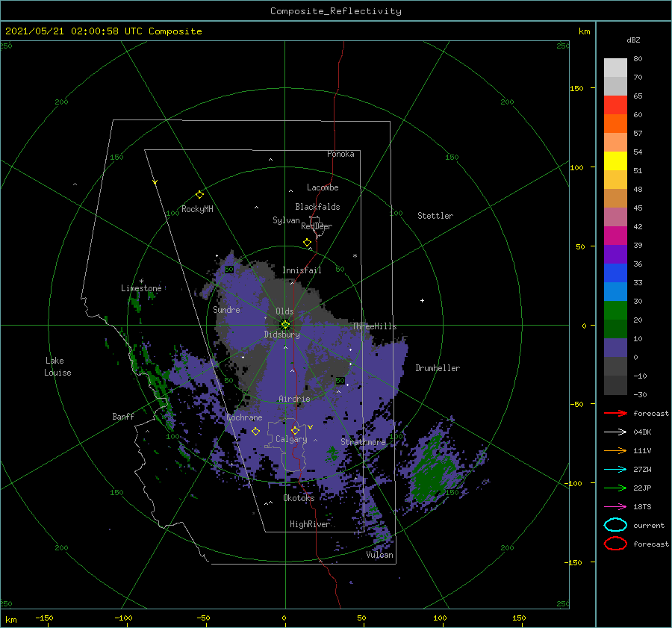This screenshot has width=672, height=628.
Task: Click the magenta 18TS arrow icon
Action: coord(615,506)
